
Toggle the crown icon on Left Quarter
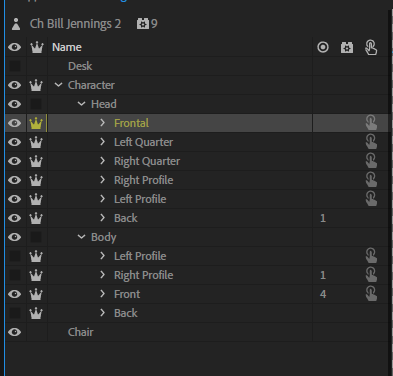[36, 142]
